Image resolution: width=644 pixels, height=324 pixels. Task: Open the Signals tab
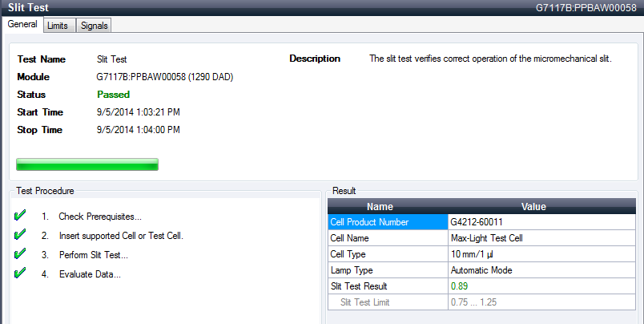point(94,26)
